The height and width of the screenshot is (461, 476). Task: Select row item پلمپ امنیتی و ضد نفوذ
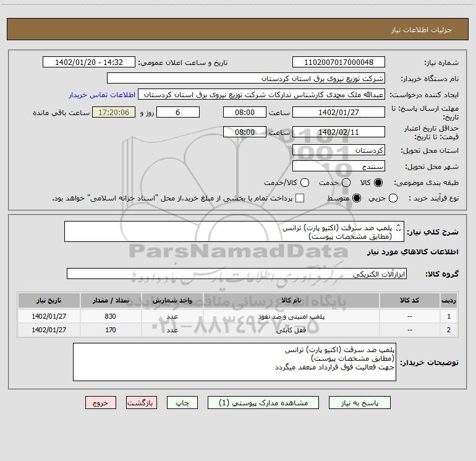(291, 316)
